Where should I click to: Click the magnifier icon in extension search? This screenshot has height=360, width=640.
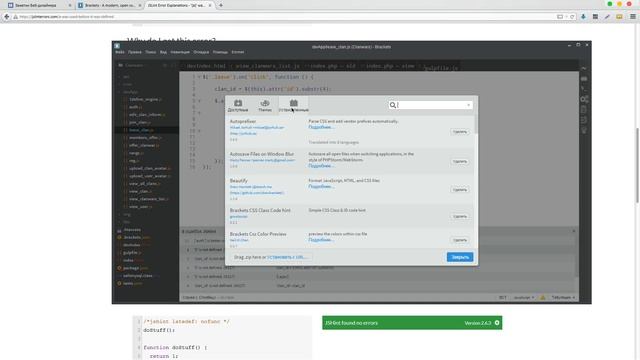click(393, 105)
